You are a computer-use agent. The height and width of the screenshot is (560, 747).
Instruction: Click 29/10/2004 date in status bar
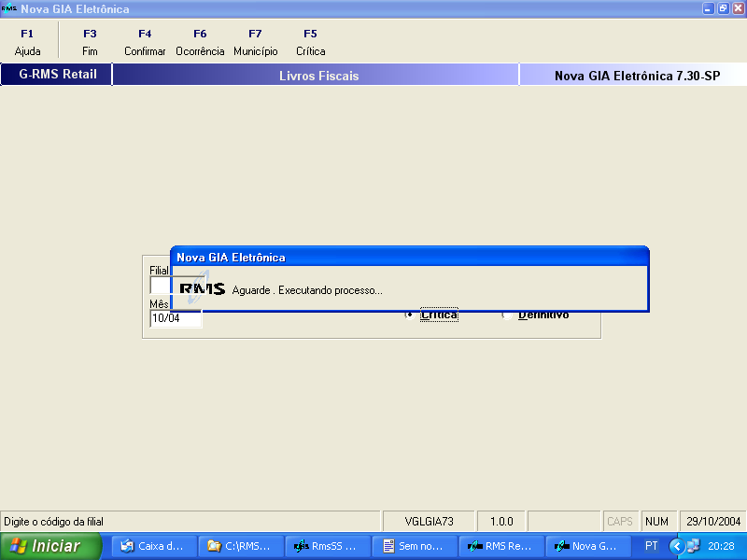(x=713, y=522)
